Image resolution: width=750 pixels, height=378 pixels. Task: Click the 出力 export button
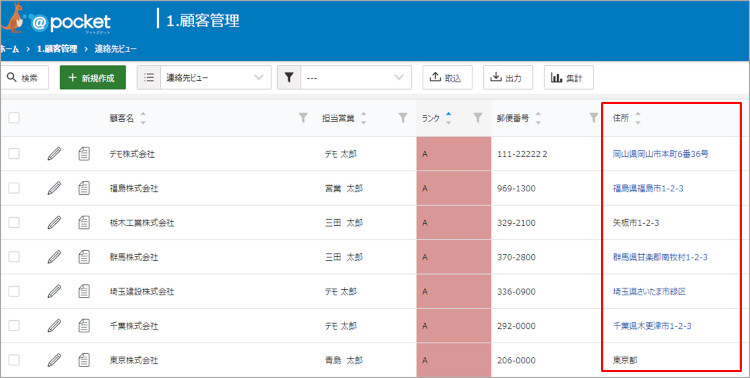508,78
